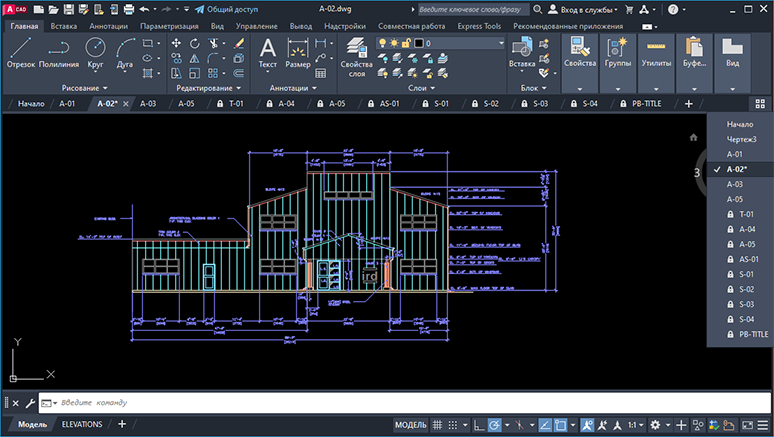The image size is (774, 437).
Task: Select the Отрезок line tool
Action: pos(21,53)
